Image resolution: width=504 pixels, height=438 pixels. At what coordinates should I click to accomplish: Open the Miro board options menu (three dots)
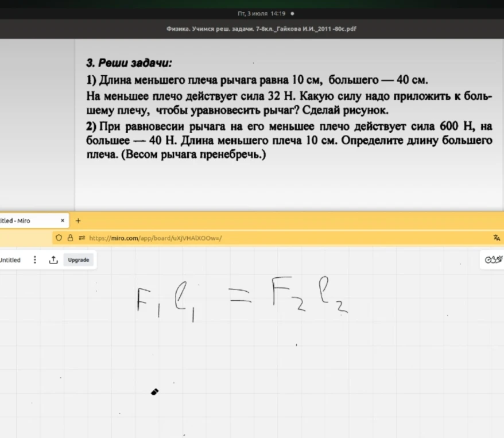pos(34,259)
